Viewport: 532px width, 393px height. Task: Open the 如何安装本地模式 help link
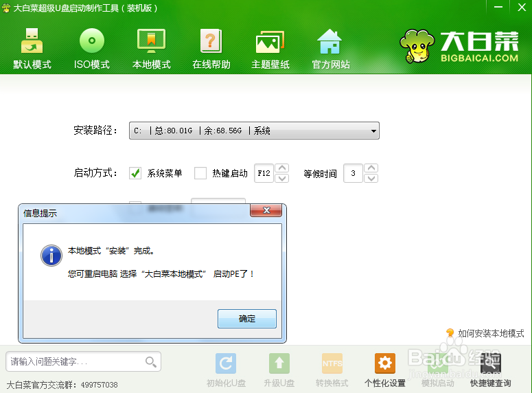tap(491, 333)
